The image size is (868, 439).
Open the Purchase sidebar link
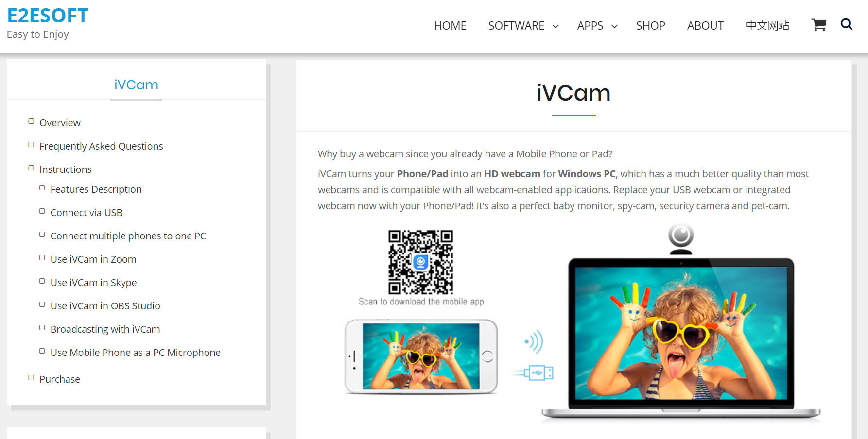[x=60, y=379]
